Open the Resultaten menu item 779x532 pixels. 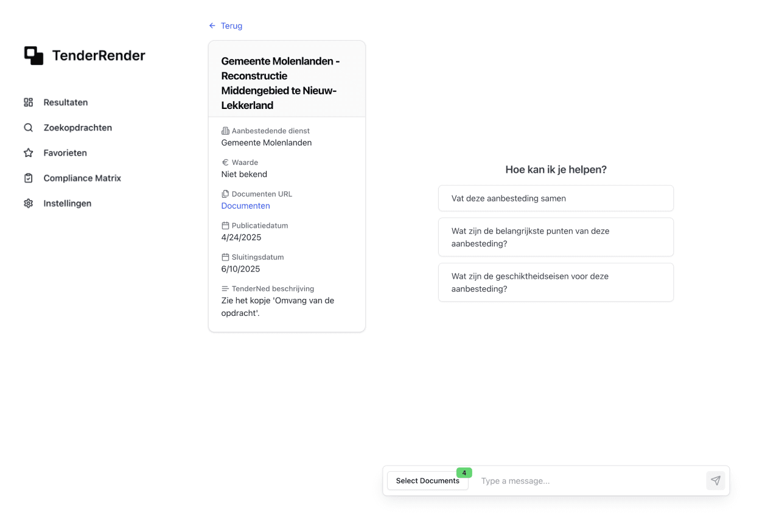tap(66, 102)
